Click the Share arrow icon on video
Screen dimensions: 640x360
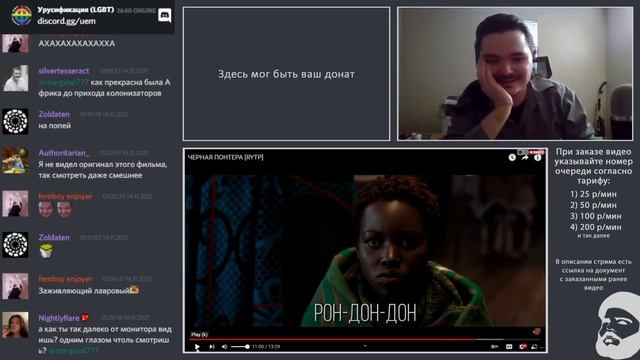pos(525,157)
